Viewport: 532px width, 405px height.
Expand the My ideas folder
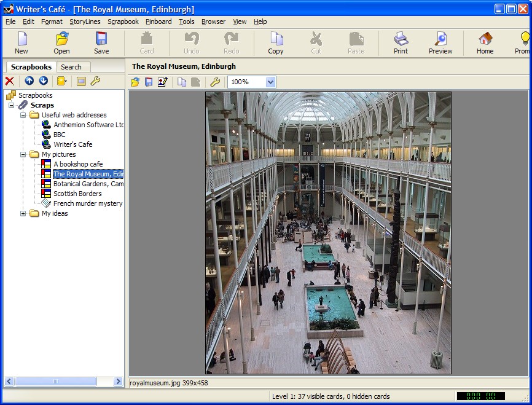tap(23, 213)
